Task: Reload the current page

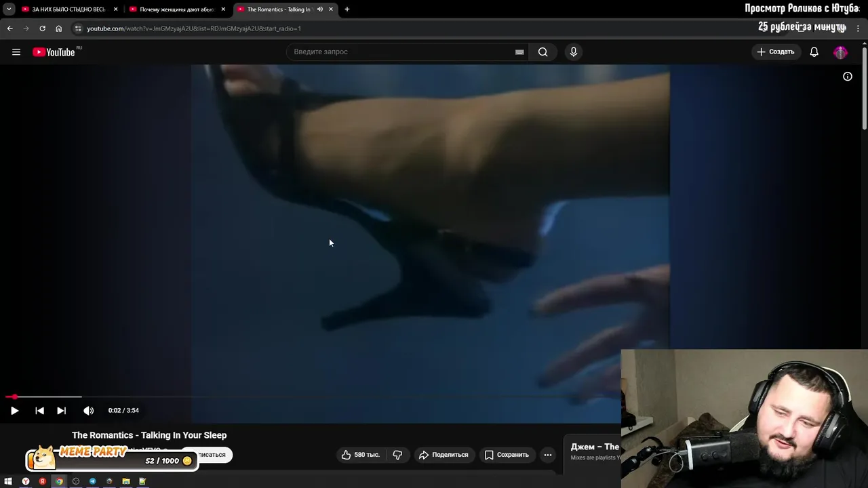Action: pyautogui.click(x=42, y=28)
